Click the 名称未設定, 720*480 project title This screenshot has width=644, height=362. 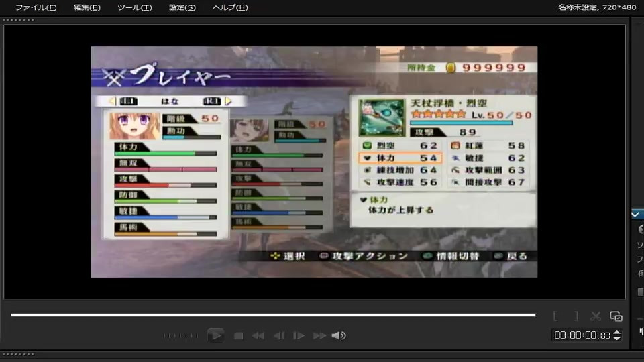pos(597,7)
